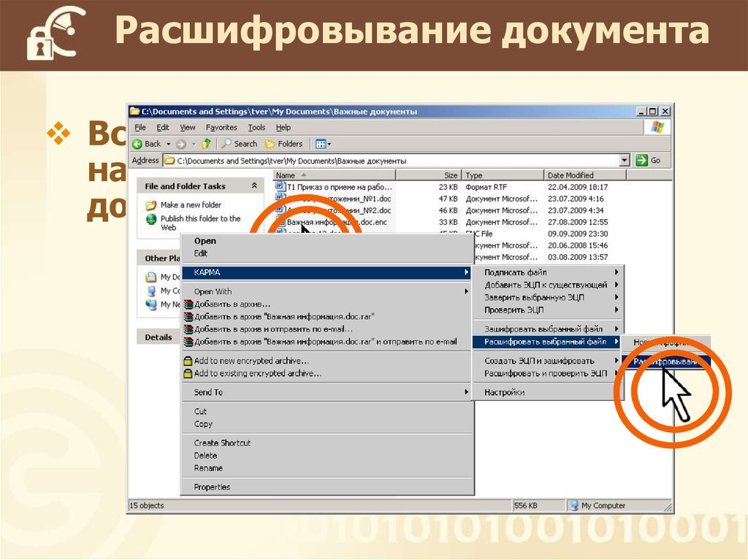The width and height of the screenshot is (748, 560).
Task: Click the padlock icon for 'Add to new encrypted archive'
Action: click(187, 362)
